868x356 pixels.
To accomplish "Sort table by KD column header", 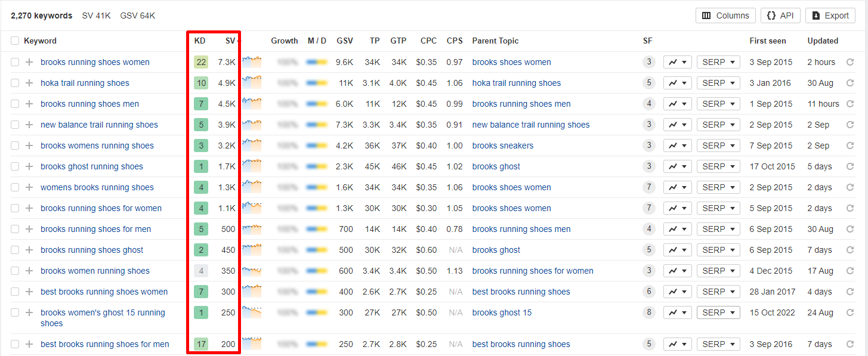I will click(x=200, y=41).
